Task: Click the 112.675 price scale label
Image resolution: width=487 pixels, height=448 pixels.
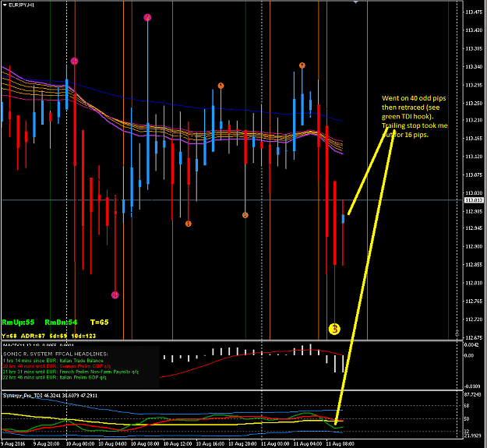Action: 474,337
